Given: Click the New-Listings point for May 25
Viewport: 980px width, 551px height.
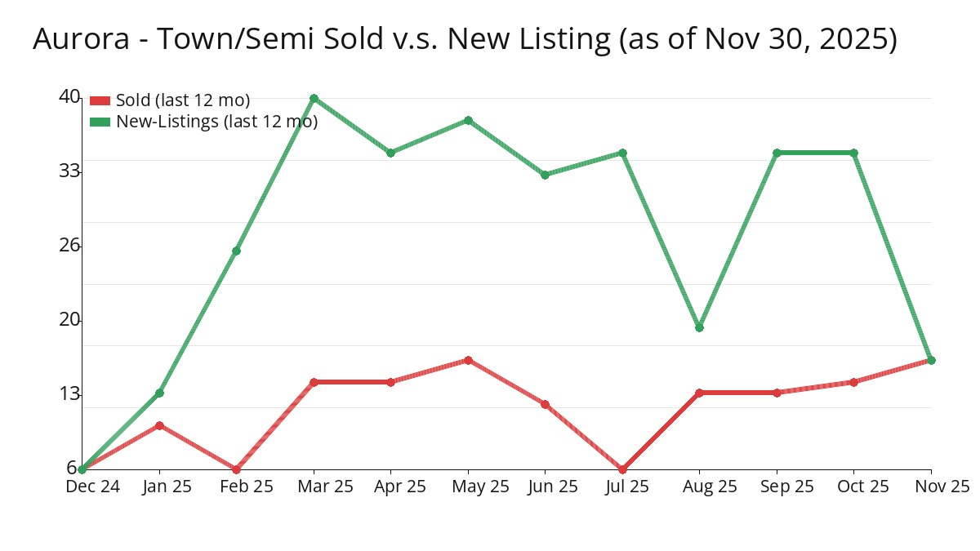Looking at the screenshot, I should pos(468,121).
